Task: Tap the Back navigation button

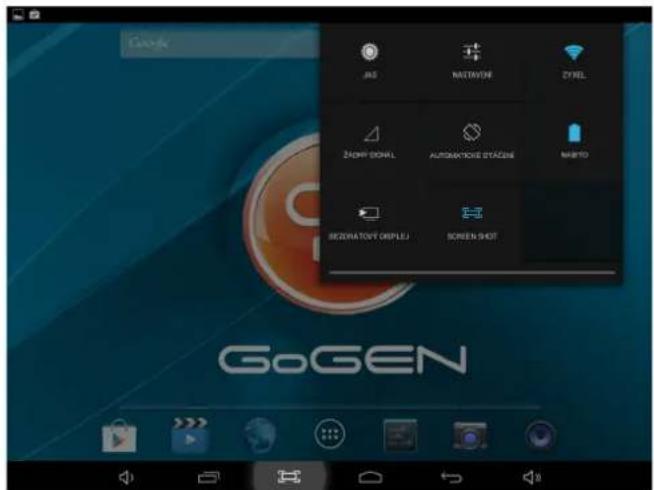Action: pos(452,477)
